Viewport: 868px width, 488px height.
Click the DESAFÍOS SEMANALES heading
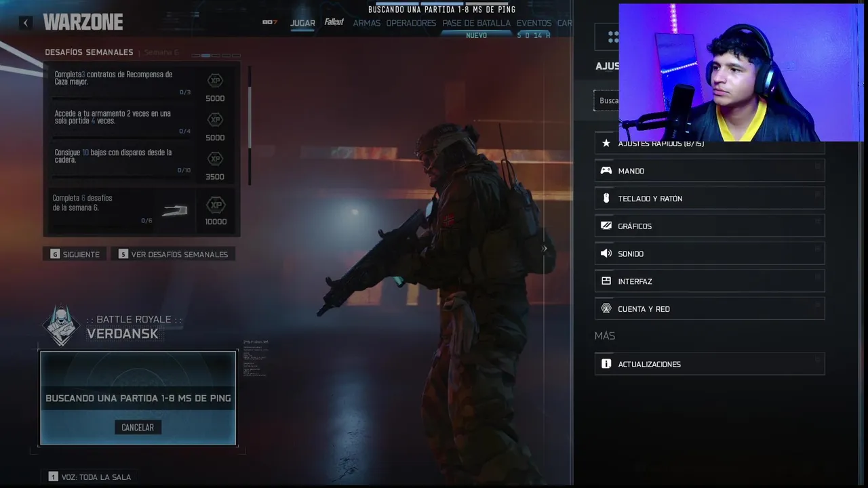89,52
